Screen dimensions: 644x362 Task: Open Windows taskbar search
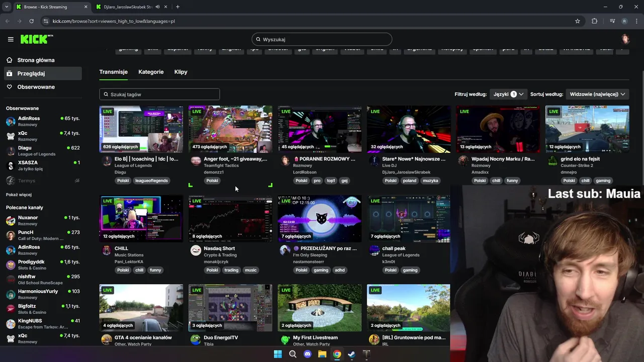coord(293,354)
